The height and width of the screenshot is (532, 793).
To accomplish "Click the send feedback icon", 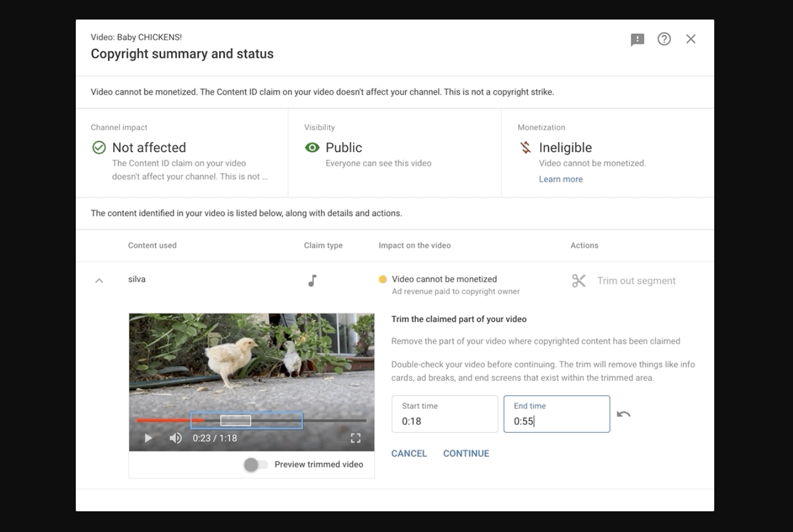I will [x=637, y=40].
